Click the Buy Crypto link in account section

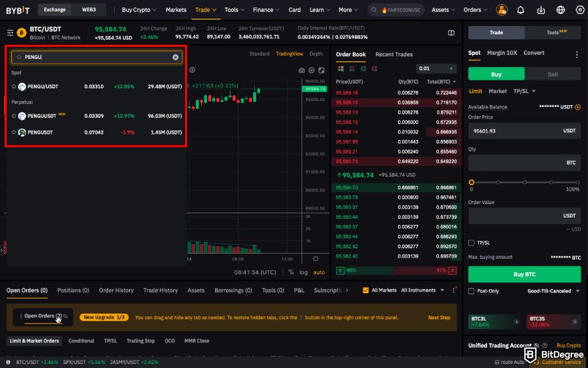[x=569, y=345]
